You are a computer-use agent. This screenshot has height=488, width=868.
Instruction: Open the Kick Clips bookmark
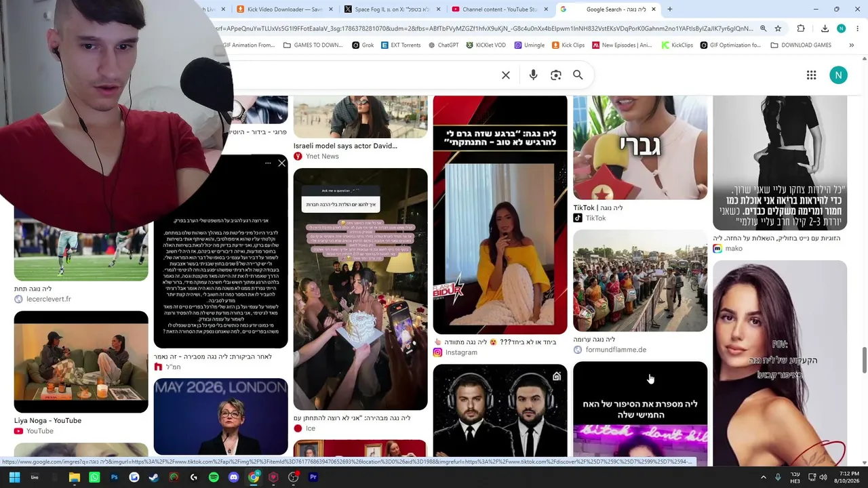coord(568,45)
